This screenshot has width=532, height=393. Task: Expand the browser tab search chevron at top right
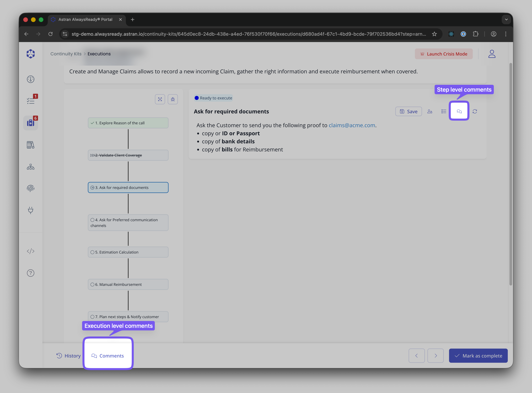tap(507, 20)
